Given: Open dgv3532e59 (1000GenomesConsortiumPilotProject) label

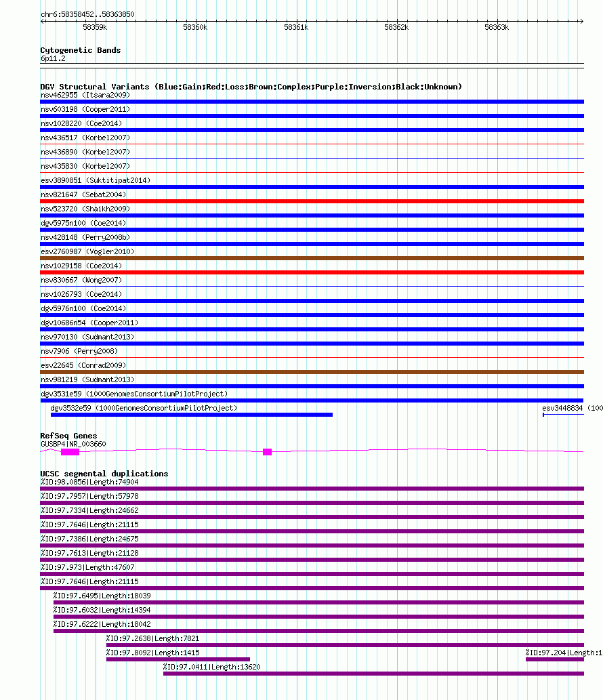Looking at the screenshot, I should pyautogui.click(x=144, y=408).
